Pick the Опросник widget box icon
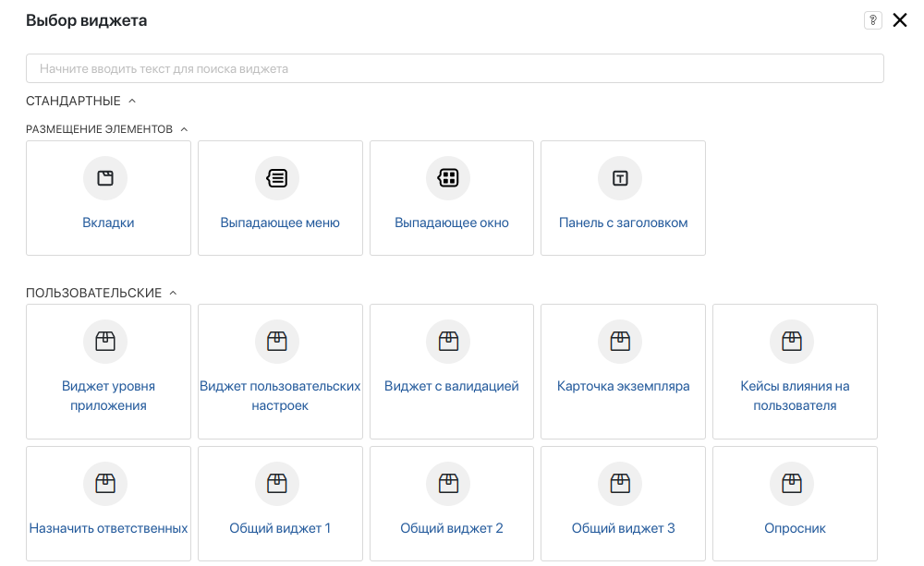 [792, 483]
